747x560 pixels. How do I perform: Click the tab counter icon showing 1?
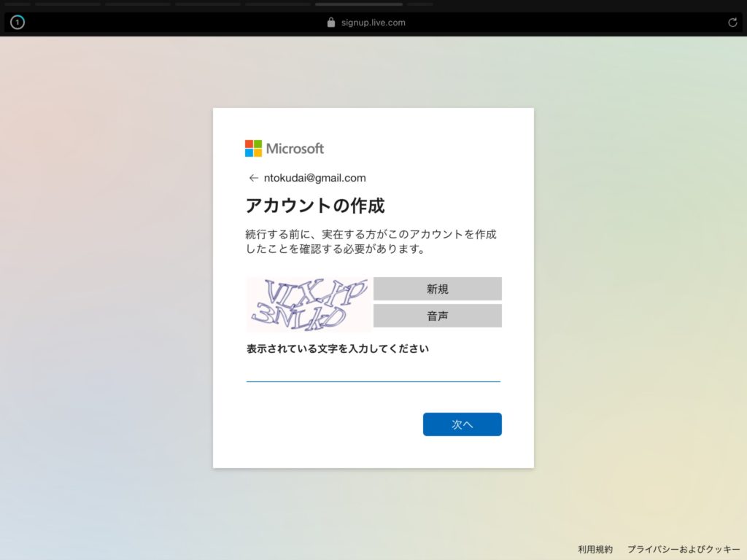(x=18, y=23)
